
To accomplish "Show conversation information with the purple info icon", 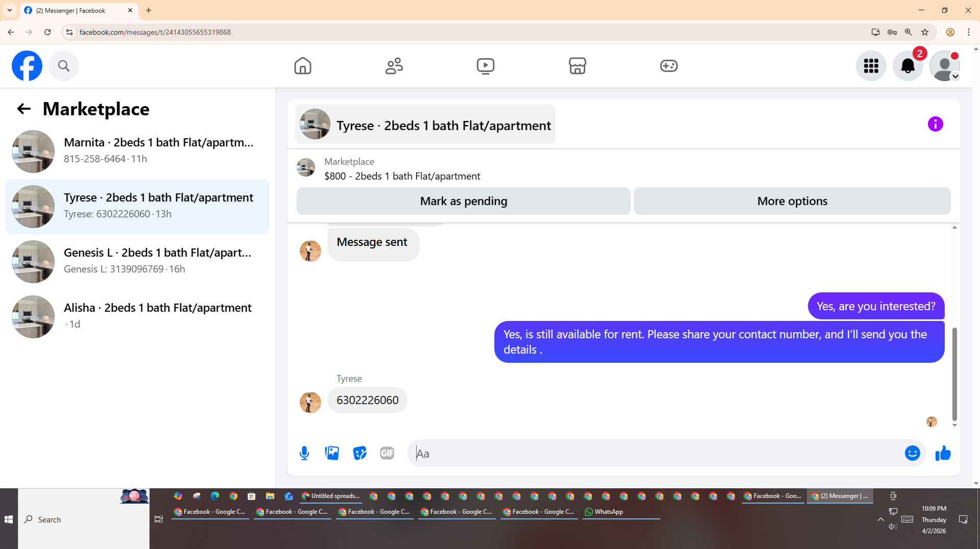I will pyautogui.click(x=936, y=124).
